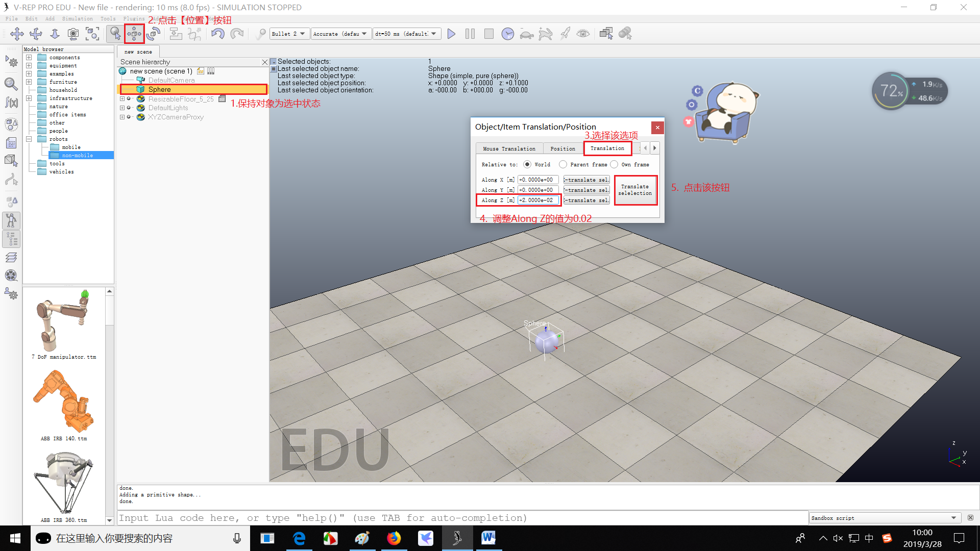Click the Translate selection button

tap(635, 190)
